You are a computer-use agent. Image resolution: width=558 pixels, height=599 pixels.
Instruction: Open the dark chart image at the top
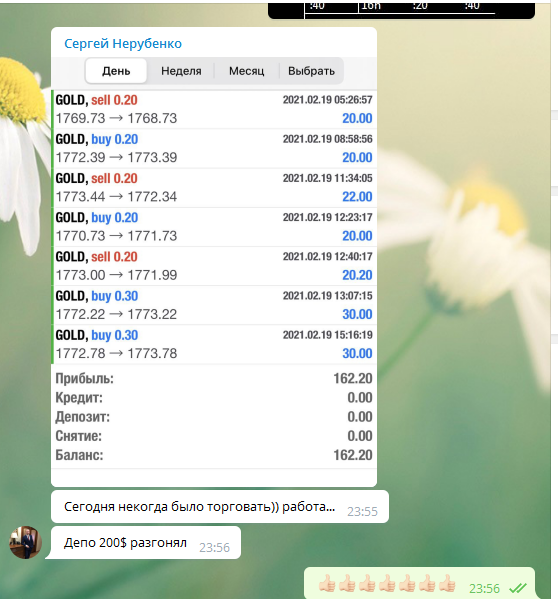401,10
